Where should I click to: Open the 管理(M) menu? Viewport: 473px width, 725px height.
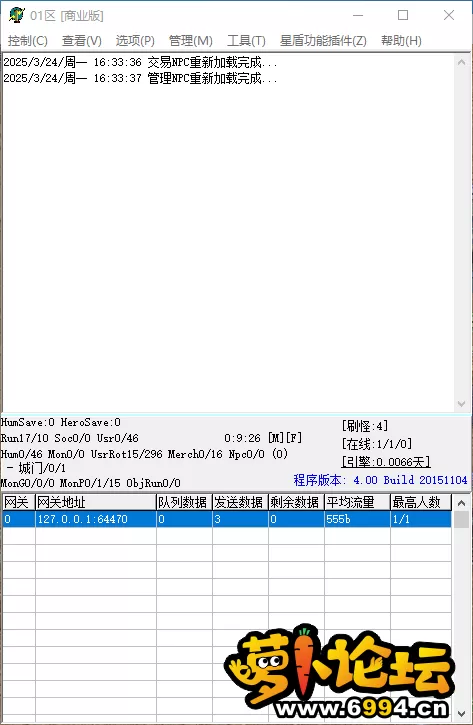(x=190, y=41)
